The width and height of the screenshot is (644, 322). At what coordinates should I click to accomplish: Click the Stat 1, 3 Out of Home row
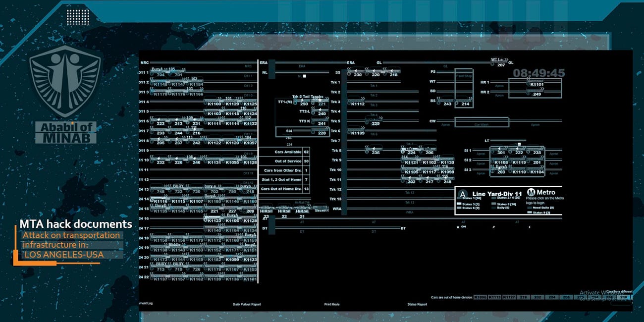coord(285,180)
